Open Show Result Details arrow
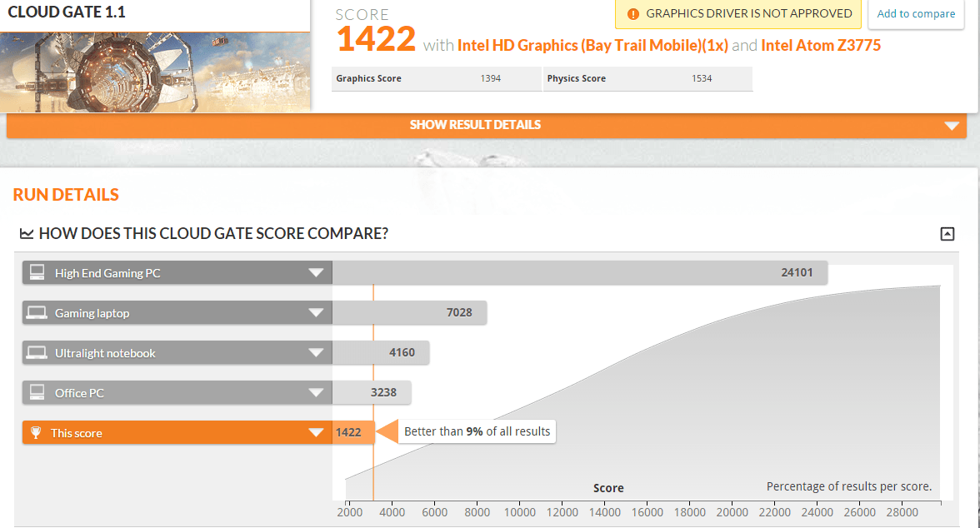The height and width of the screenshot is (528, 980). coord(952,126)
